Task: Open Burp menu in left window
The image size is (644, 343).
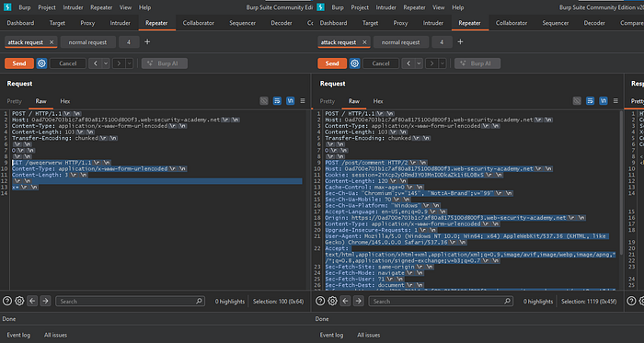Action: click(25, 7)
